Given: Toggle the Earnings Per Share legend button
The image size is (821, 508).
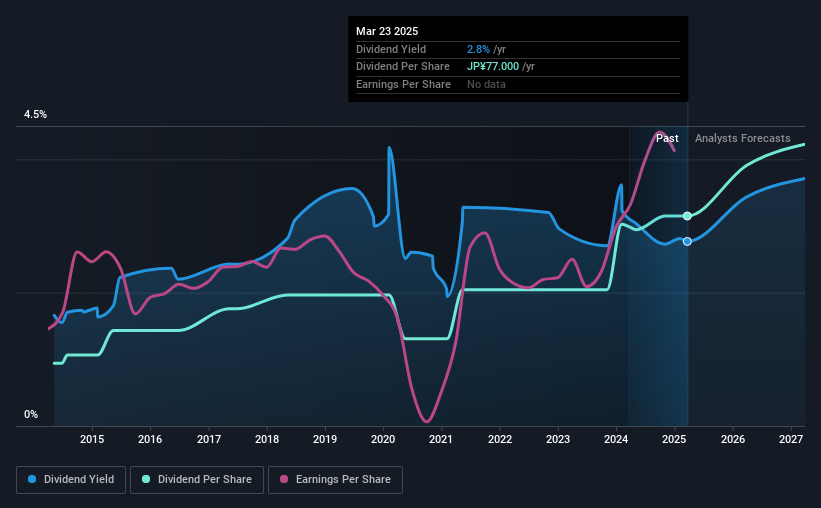Looking at the screenshot, I should [x=336, y=480].
